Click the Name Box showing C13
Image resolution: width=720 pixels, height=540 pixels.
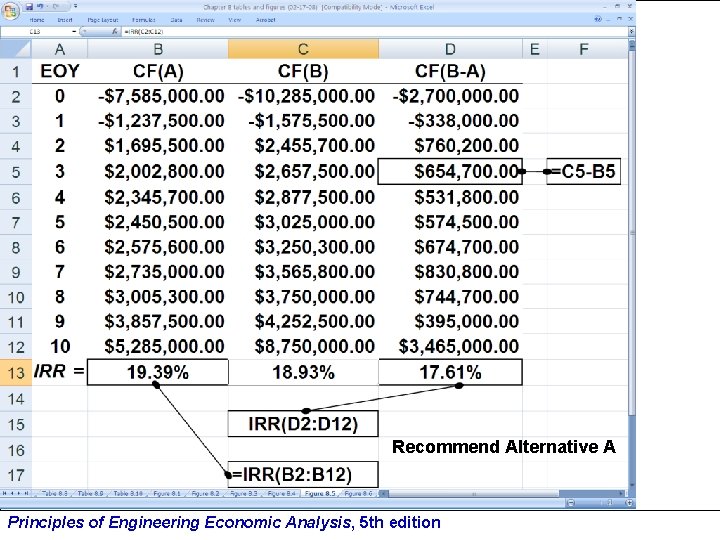(37, 31)
